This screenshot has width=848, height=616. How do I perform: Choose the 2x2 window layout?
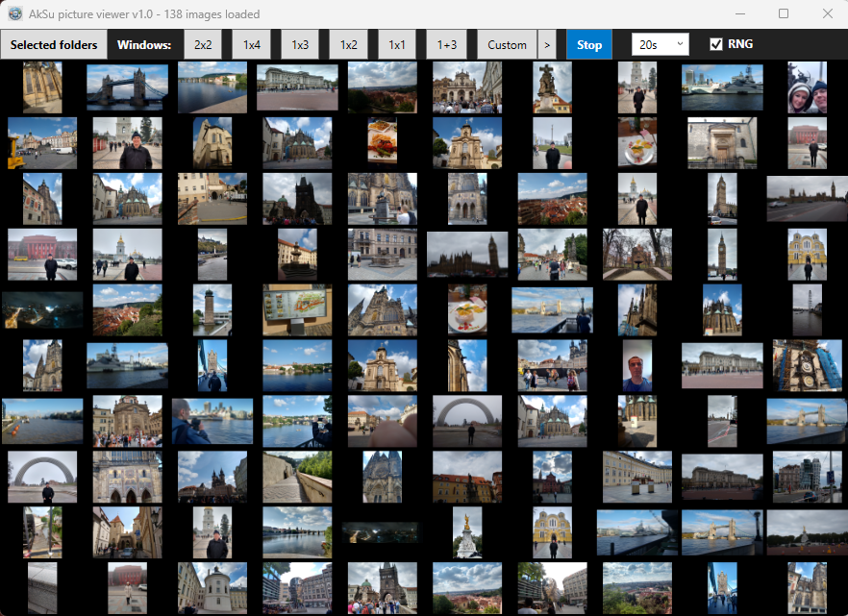point(203,44)
